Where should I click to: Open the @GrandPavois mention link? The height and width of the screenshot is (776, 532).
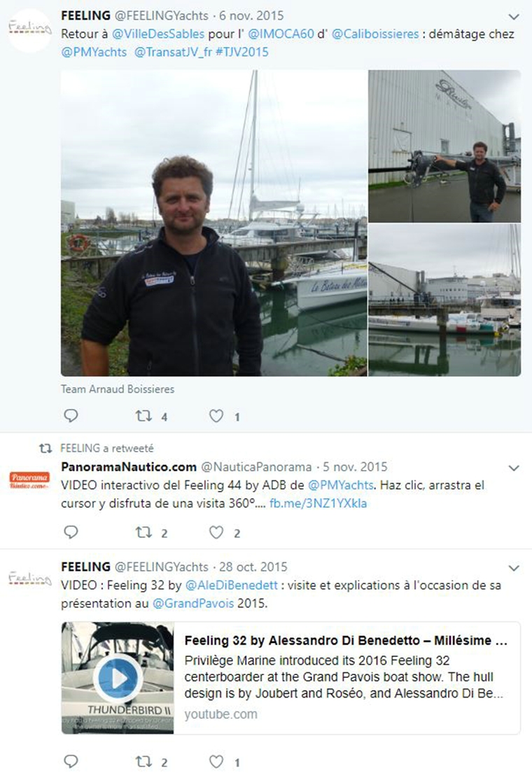tap(193, 603)
